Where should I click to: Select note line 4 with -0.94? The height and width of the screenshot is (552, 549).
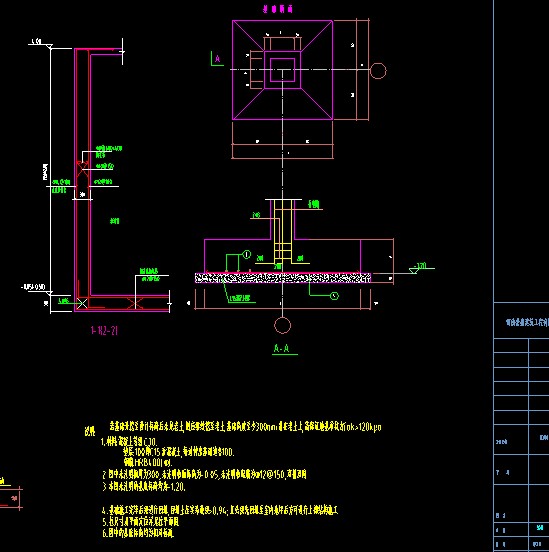220,510
